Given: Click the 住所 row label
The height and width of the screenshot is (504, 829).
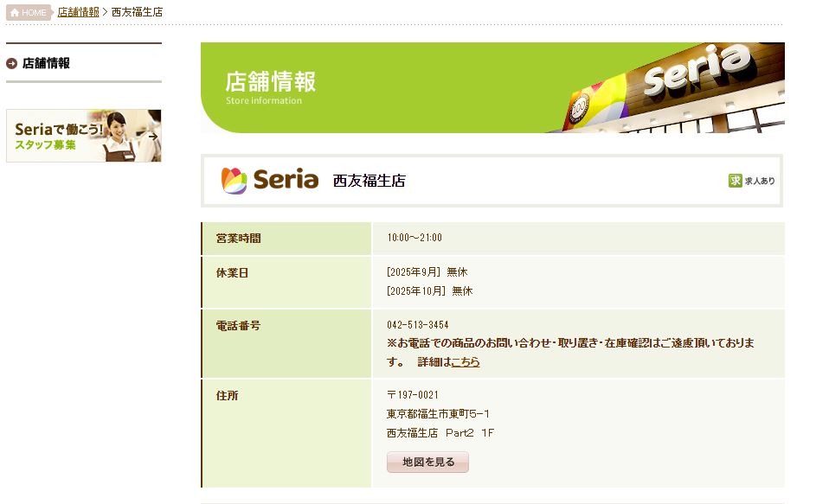Looking at the screenshot, I should (x=227, y=396).
